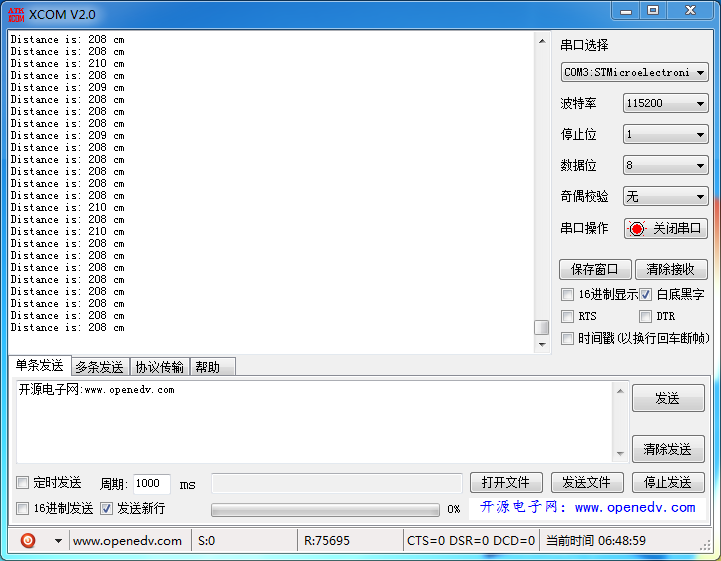
Task: Click the ATK XCOM application logo icon
Action: point(16,14)
